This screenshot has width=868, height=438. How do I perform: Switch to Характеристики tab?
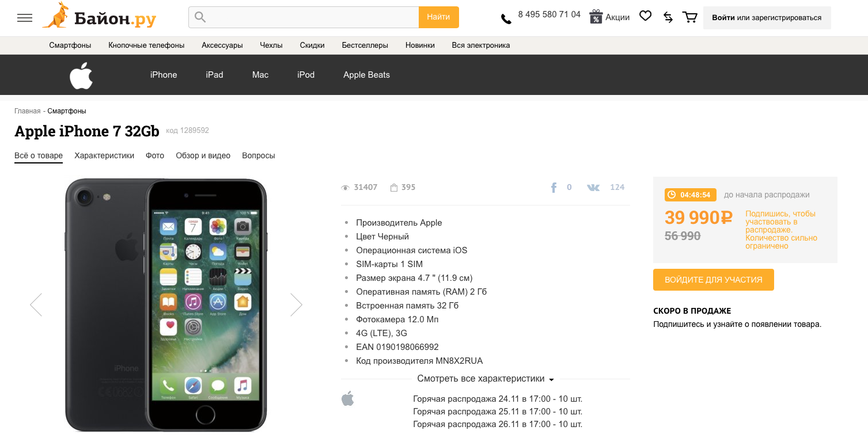pyautogui.click(x=104, y=155)
